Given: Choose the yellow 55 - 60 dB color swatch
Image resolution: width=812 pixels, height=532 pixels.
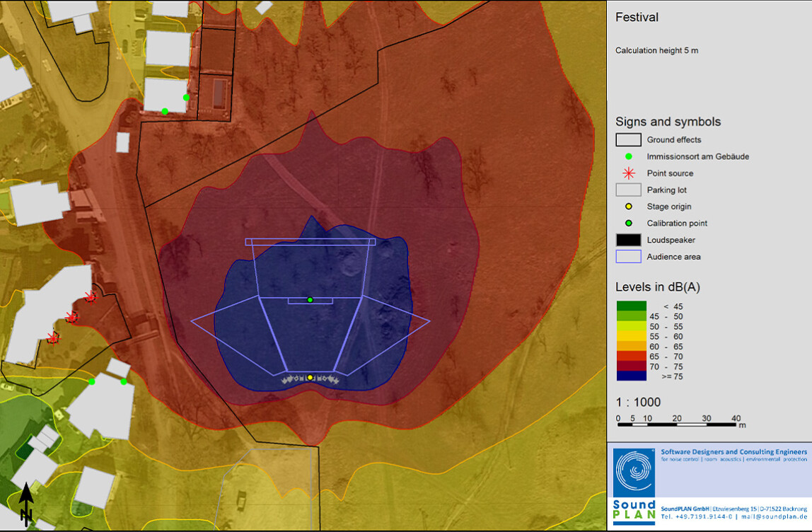Looking at the screenshot, I should tap(630, 337).
